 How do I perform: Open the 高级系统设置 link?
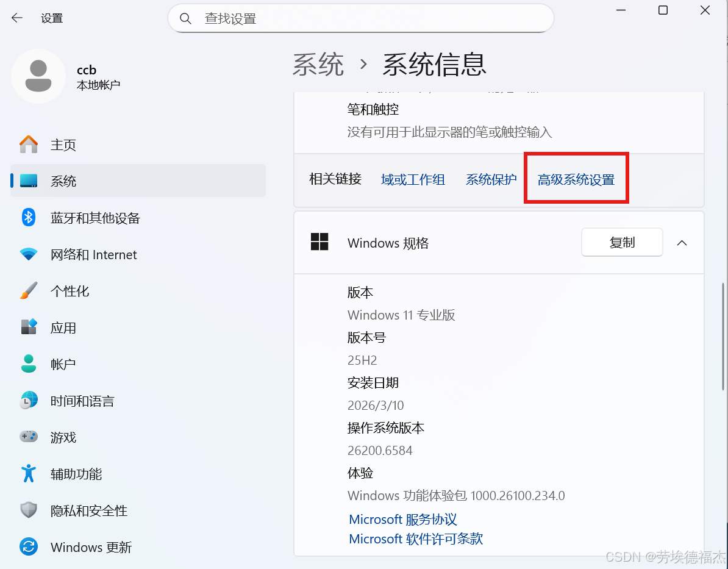click(576, 179)
